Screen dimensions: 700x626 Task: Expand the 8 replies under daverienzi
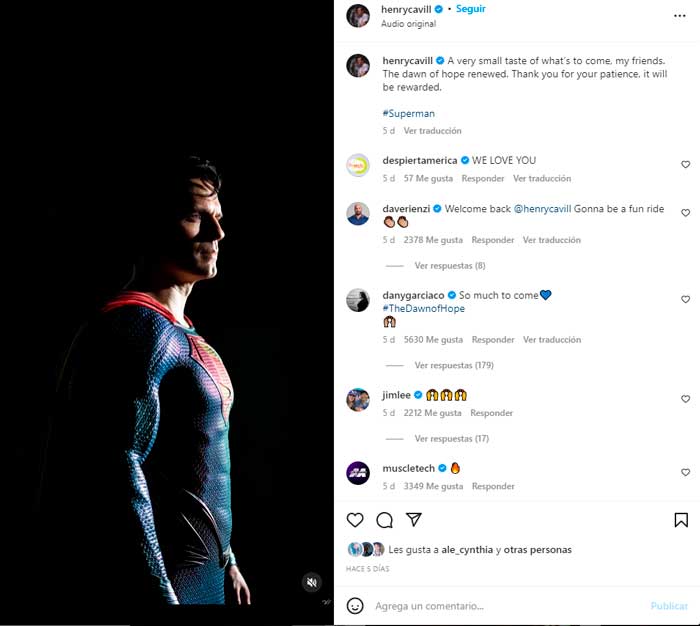pos(449,266)
